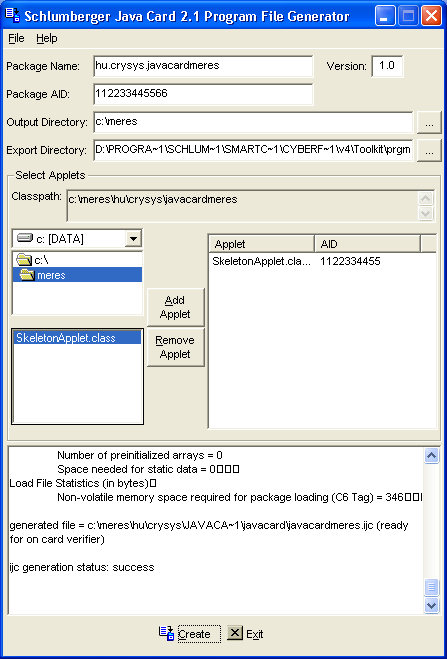This screenshot has width=447, height=659.
Task: Click the AID column header
Action: [368, 244]
